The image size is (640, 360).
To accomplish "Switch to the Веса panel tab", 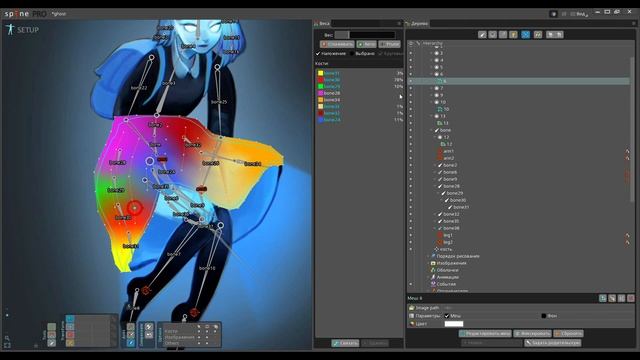I will coord(322,24).
